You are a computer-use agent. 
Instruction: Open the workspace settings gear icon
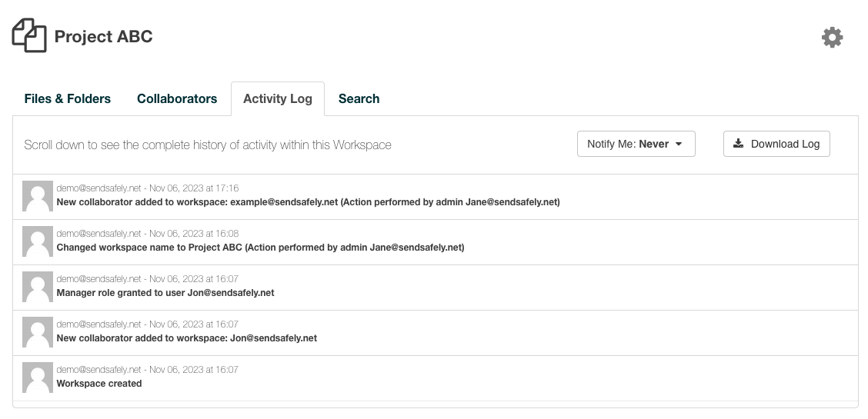coord(832,38)
